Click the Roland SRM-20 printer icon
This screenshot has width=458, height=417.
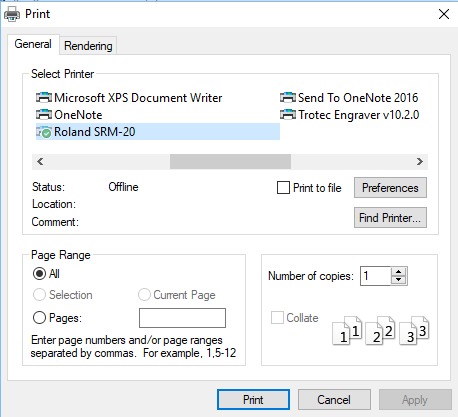coord(44,132)
